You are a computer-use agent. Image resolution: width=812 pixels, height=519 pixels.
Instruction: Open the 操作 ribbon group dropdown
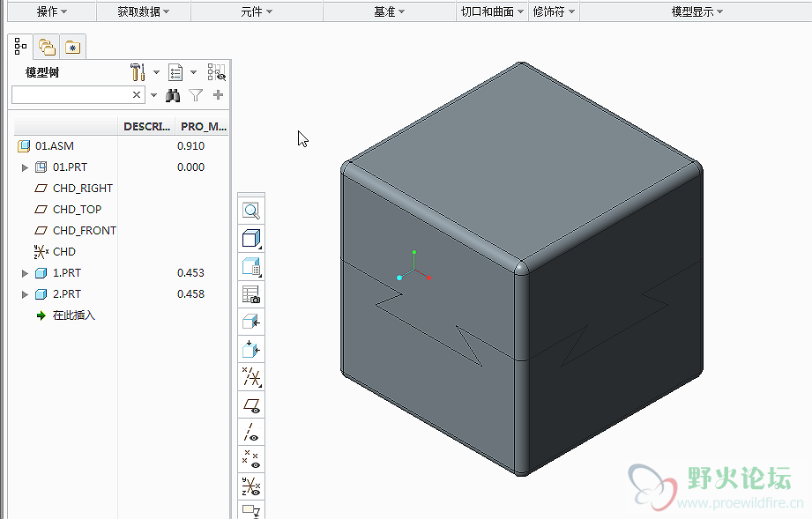[52, 11]
